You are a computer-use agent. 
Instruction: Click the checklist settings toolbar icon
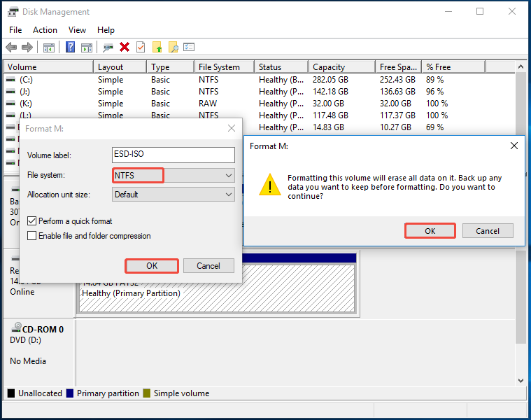click(189, 47)
